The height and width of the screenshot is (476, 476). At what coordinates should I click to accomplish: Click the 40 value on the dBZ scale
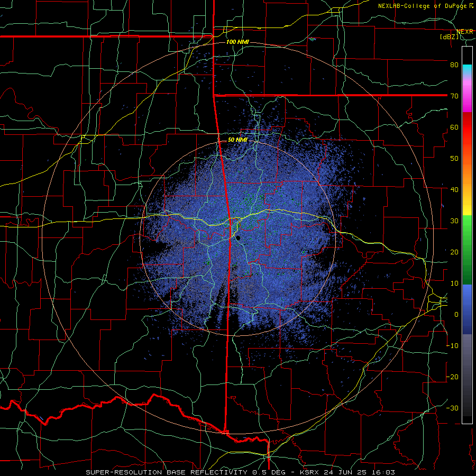tap(454, 189)
